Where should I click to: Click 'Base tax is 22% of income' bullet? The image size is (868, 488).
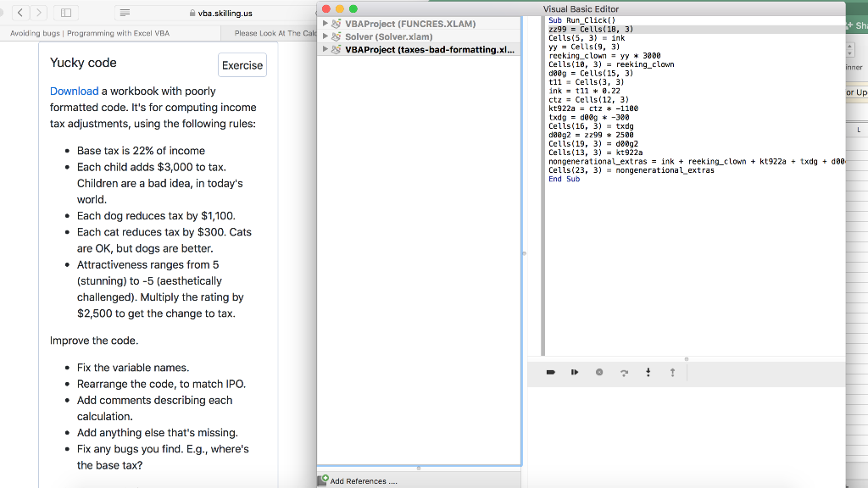pyautogui.click(x=141, y=151)
